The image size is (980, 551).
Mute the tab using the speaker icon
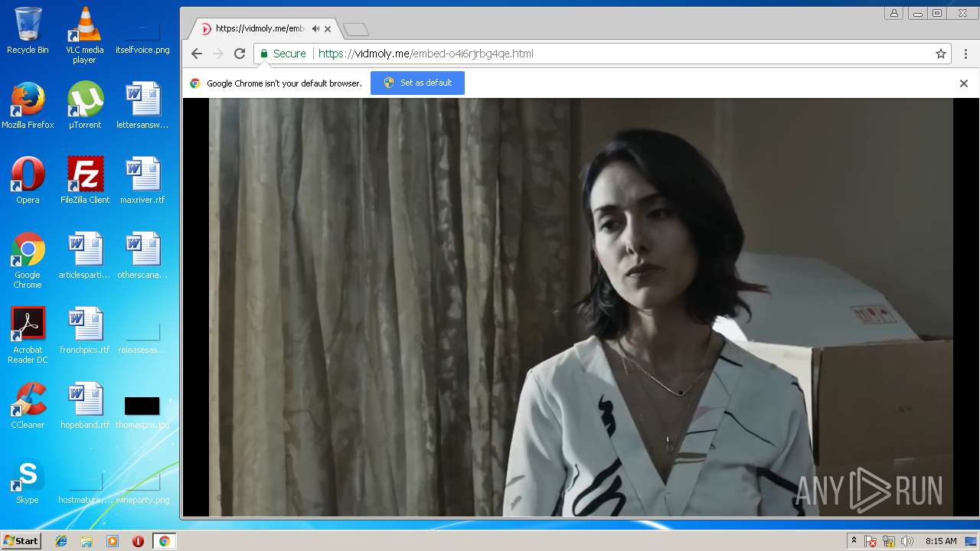click(315, 29)
